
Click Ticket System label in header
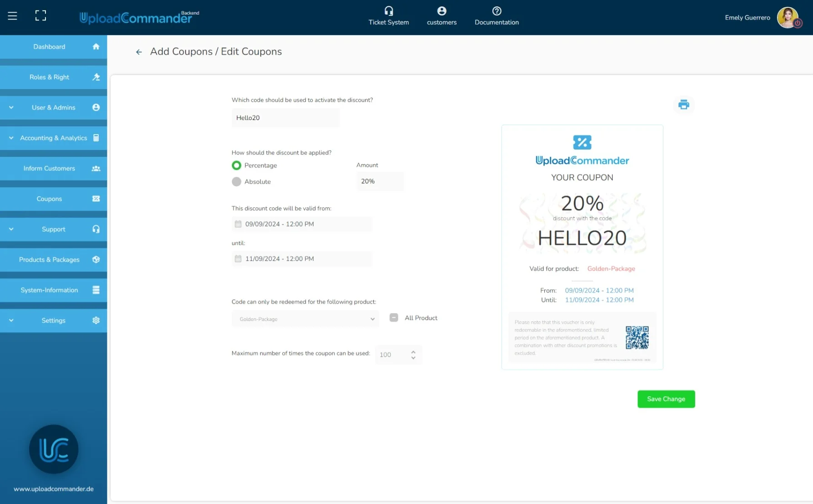(389, 22)
